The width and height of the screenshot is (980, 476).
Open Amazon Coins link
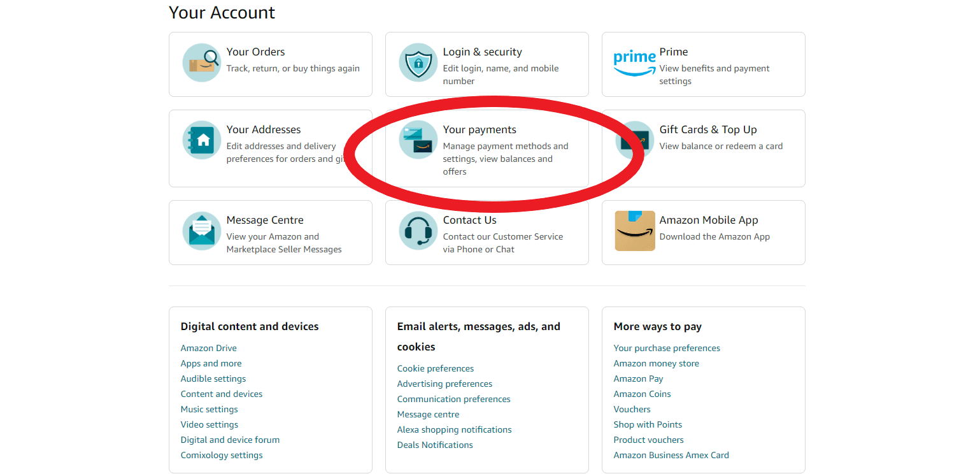coord(642,394)
